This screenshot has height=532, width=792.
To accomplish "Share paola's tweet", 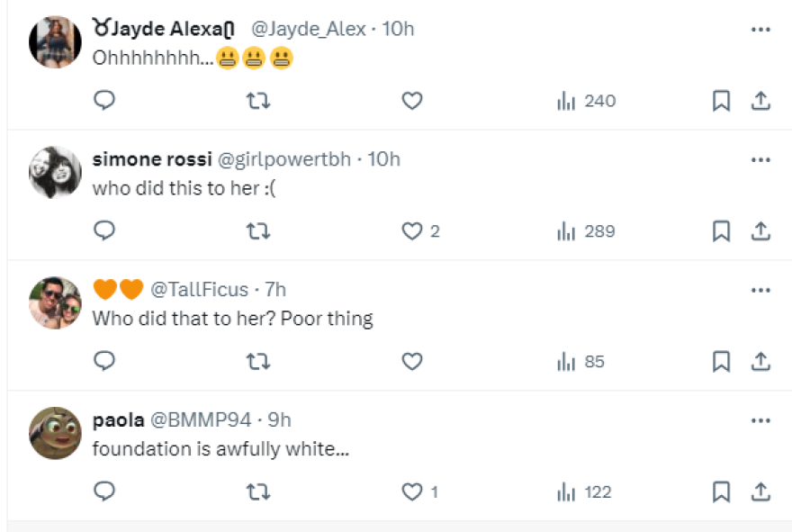I will point(760,492).
